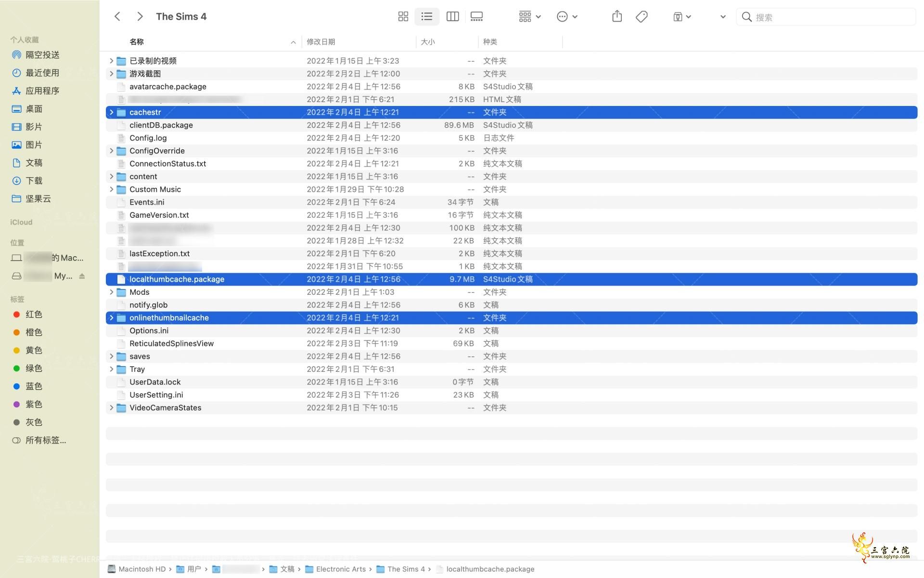Open the action (ellipsis) menu
The image size is (924, 578).
coord(567,16)
